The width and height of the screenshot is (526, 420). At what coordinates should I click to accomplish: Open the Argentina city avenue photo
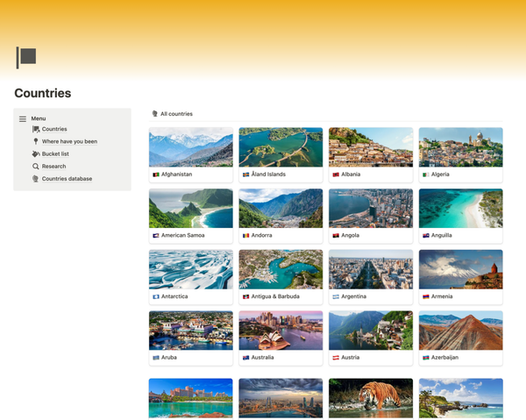pos(371,269)
